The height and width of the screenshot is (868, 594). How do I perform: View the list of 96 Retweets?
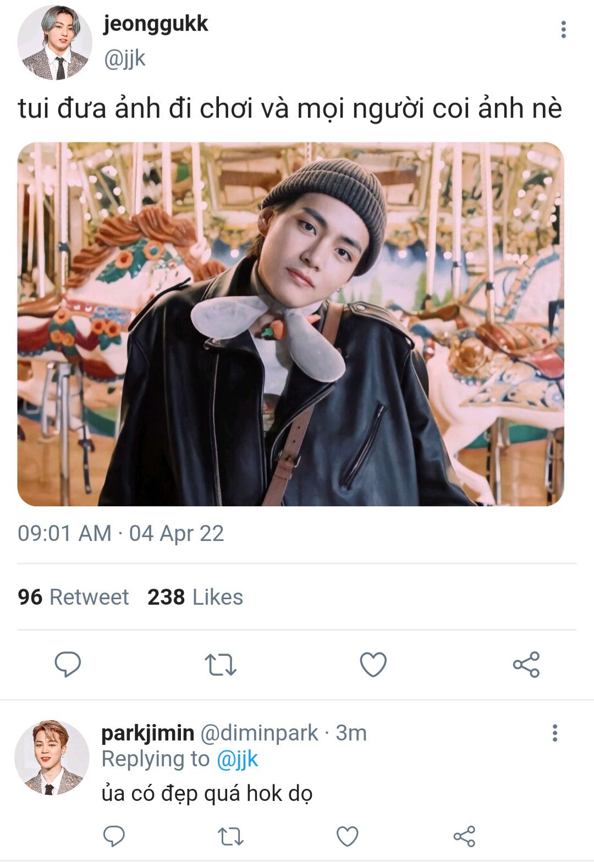pos(73,597)
